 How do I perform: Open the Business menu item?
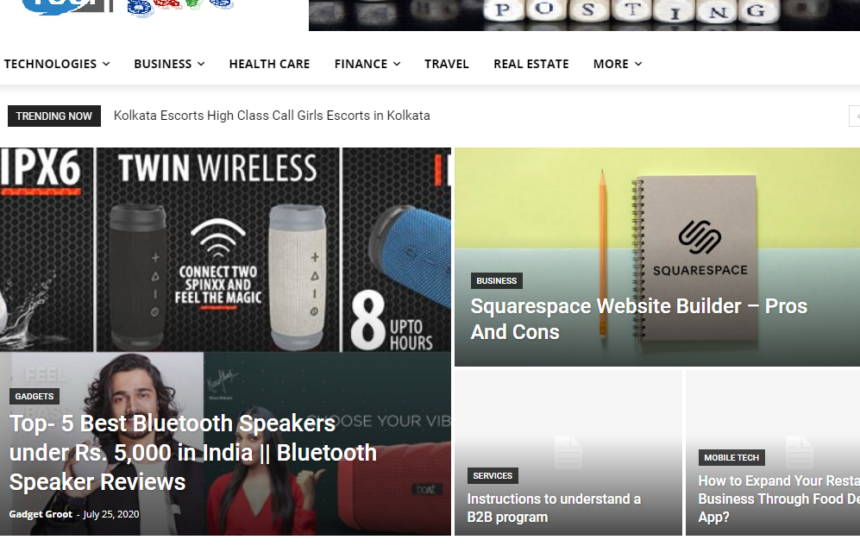coord(162,64)
